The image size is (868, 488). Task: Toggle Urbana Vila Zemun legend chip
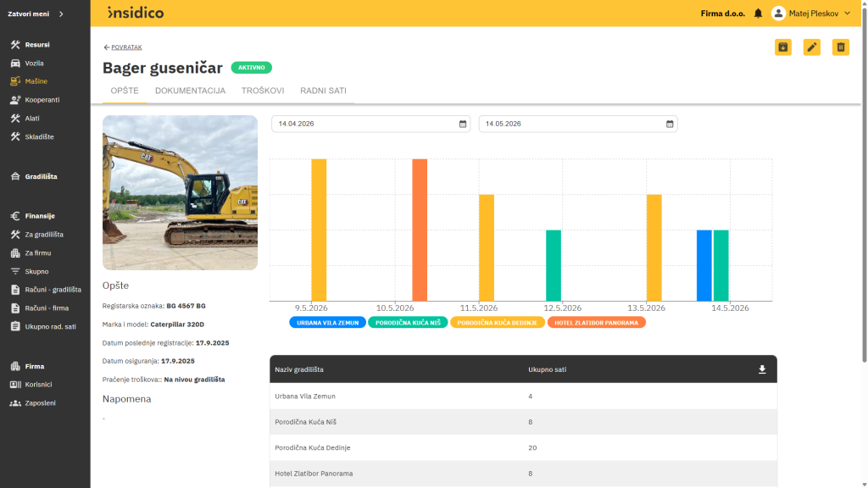coord(327,323)
